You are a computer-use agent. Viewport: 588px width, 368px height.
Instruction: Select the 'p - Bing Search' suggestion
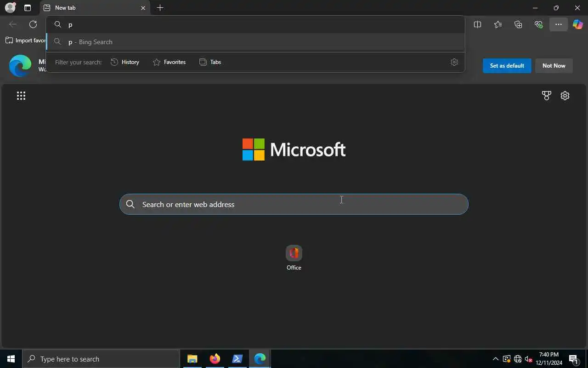(x=255, y=42)
